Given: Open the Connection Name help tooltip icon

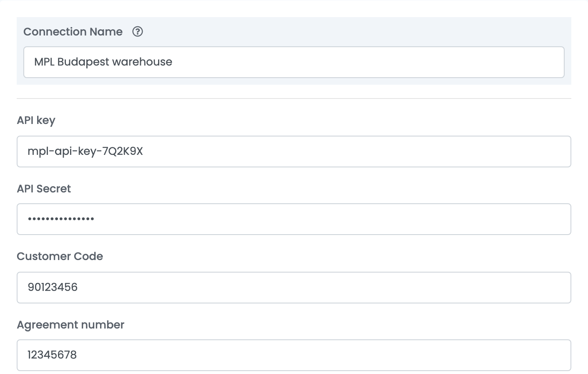Looking at the screenshot, I should [x=138, y=32].
